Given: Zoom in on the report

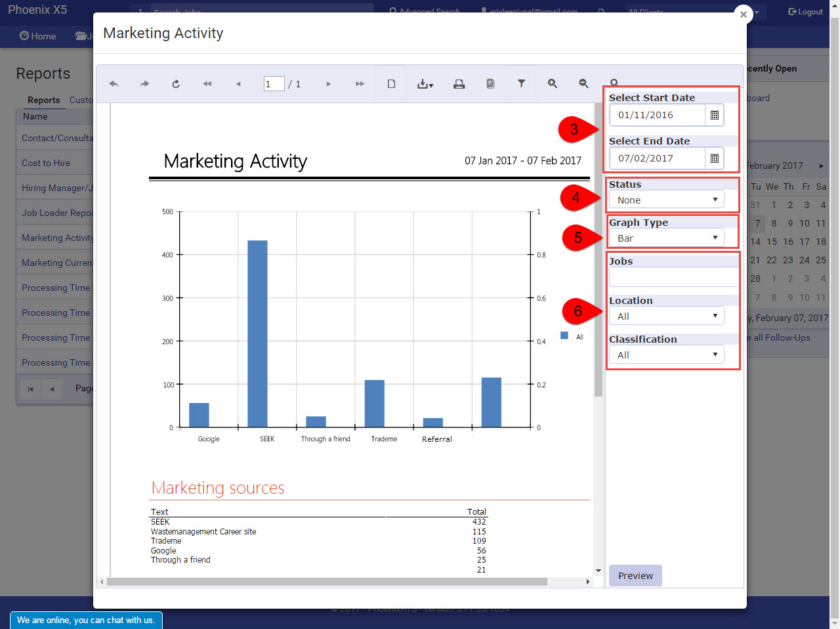Looking at the screenshot, I should point(553,84).
